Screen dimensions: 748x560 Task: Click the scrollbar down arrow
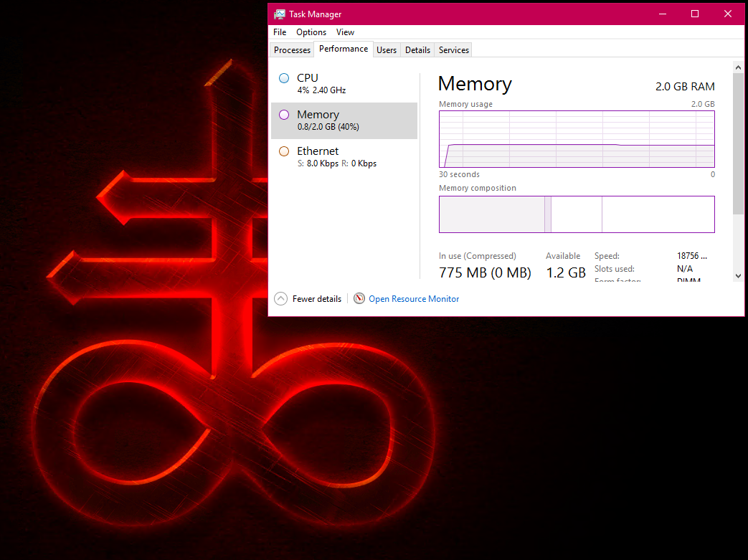coord(738,276)
